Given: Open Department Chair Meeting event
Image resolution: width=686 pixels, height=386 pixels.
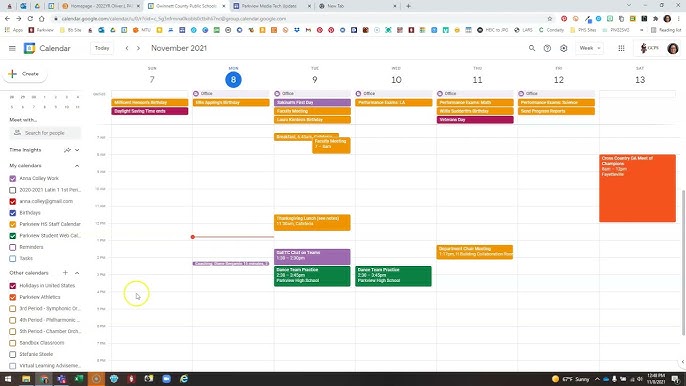Looking at the screenshot, I should click(x=475, y=252).
